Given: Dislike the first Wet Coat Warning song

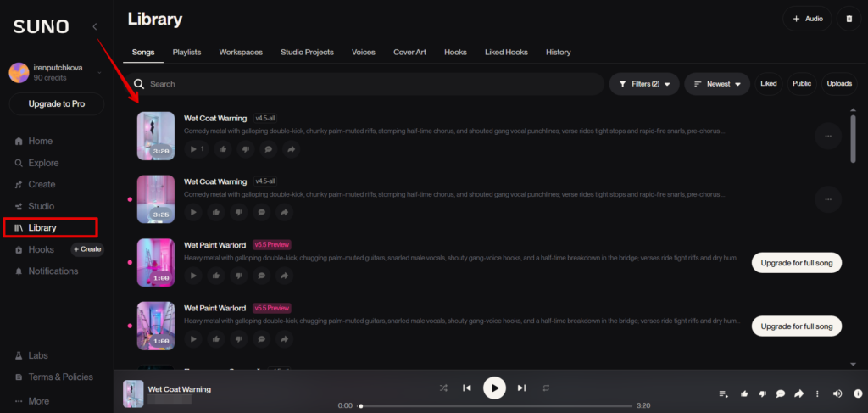Looking at the screenshot, I should tap(246, 149).
